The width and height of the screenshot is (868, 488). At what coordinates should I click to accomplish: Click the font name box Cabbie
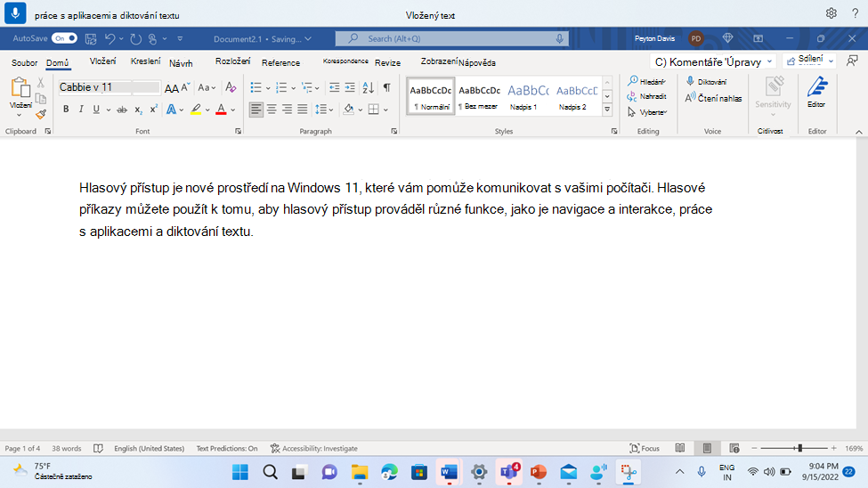tap(95, 87)
